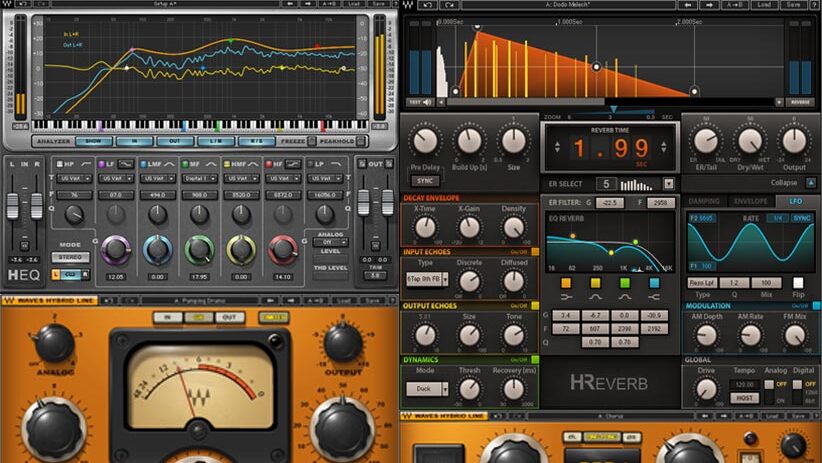Toggle the HP band switch in H-EQ

pos(60,164)
